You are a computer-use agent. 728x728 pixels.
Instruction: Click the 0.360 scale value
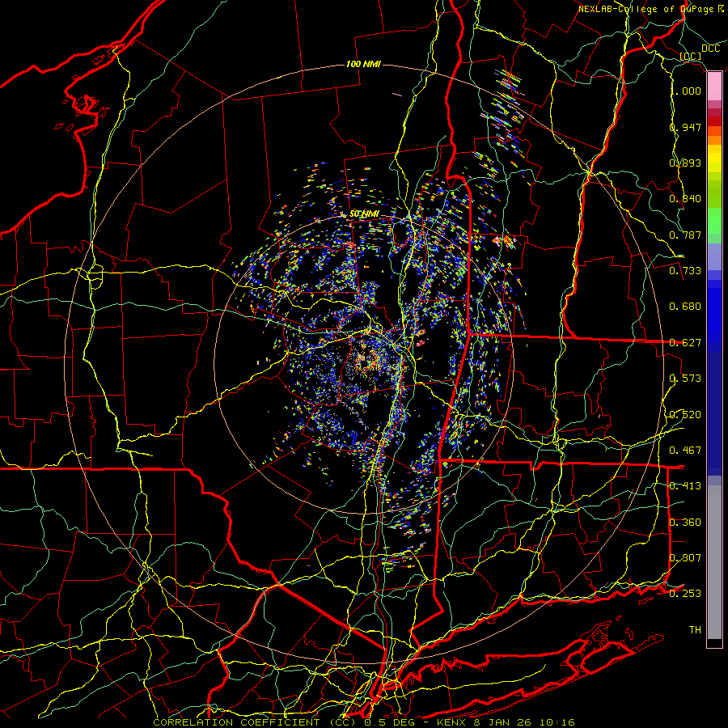[685, 523]
